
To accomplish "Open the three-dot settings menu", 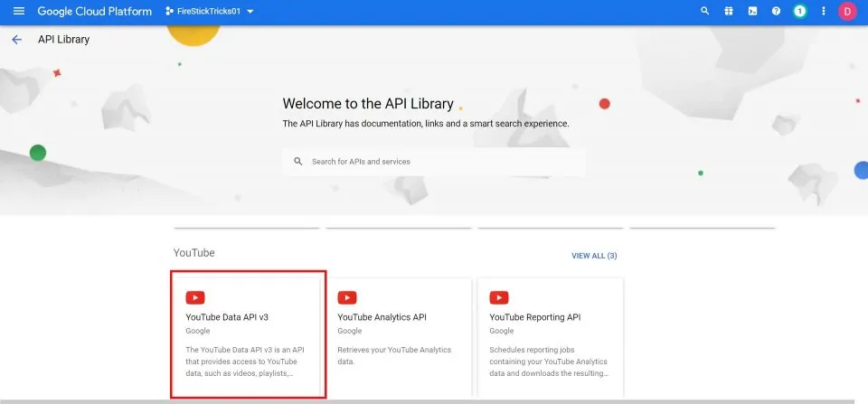I will [x=824, y=11].
